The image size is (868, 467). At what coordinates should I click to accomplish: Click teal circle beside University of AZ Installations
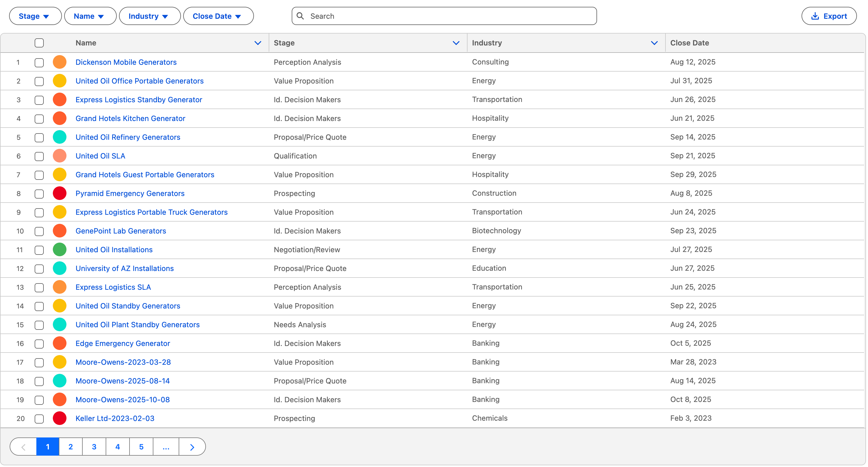coord(60,268)
